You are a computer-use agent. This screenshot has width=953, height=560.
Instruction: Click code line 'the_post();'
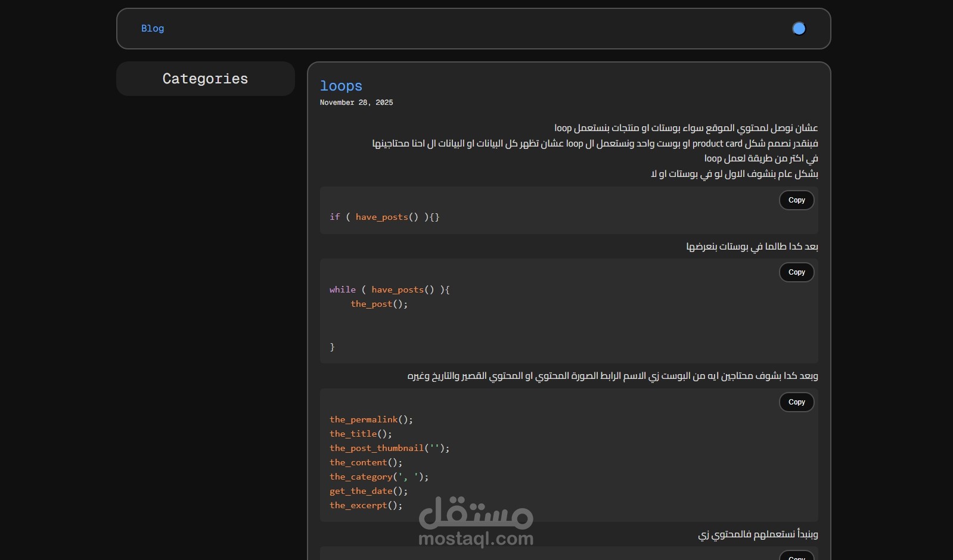point(379,304)
